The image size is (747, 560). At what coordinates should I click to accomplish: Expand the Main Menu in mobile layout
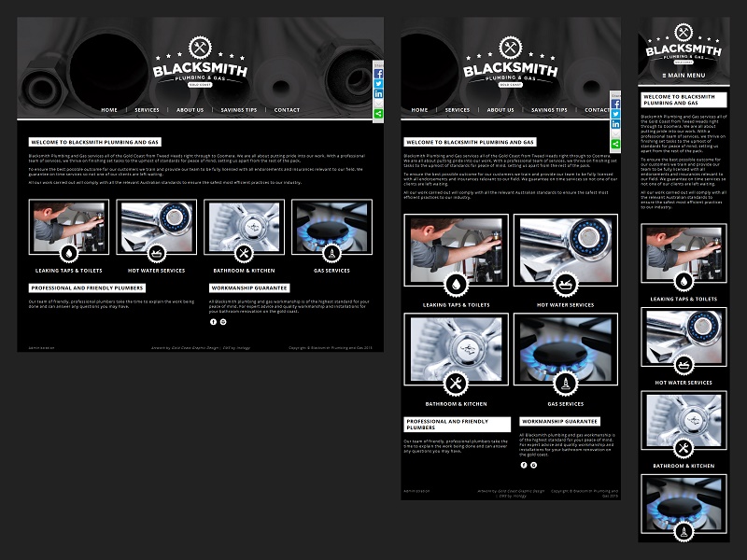pyautogui.click(x=683, y=75)
